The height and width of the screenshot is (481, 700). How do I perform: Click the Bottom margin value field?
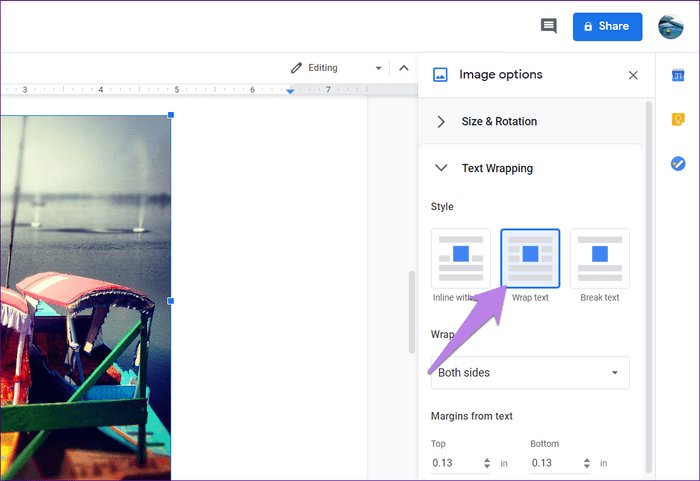click(555, 463)
